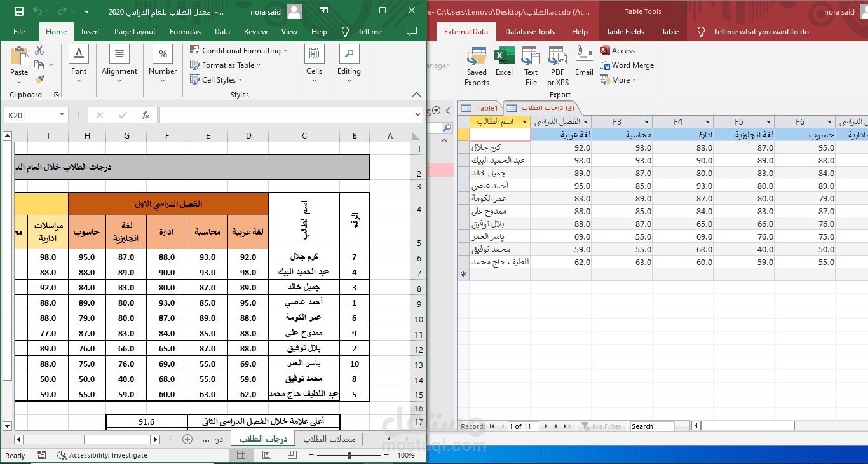The image size is (868, 464).
Task: Open the F5 column filter dropdown in Access
Action: point(769,122)
